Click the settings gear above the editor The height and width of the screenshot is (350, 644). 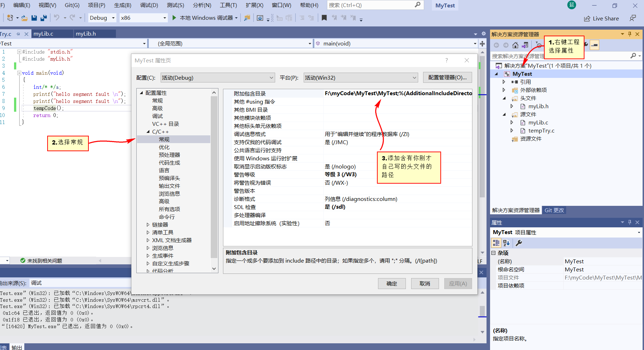[484, 34]
